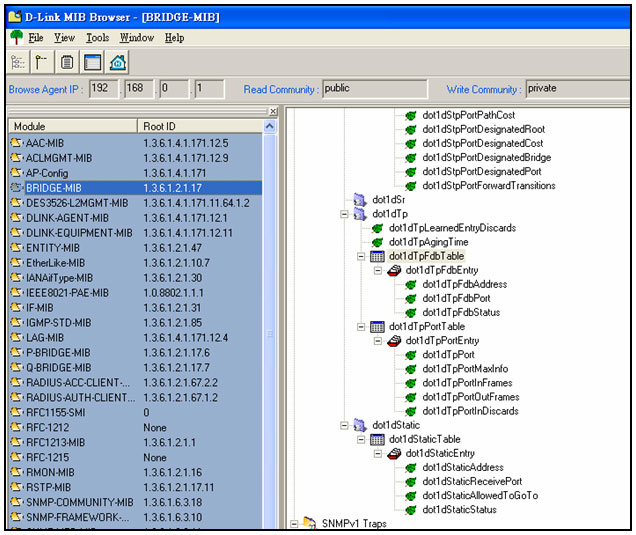Click the home icon in toolbar
Screen dimensions: 636x535
[117, 63]
